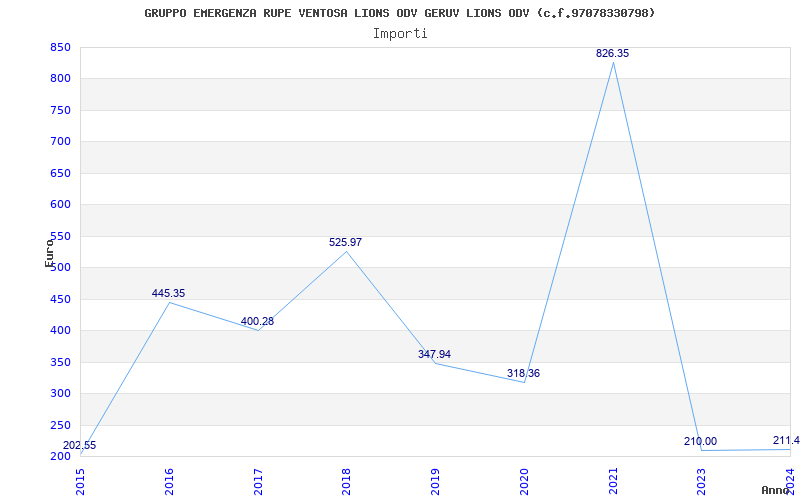800x500 pixels.
Task: Select the 650 y-axis value
Action: 60,173
